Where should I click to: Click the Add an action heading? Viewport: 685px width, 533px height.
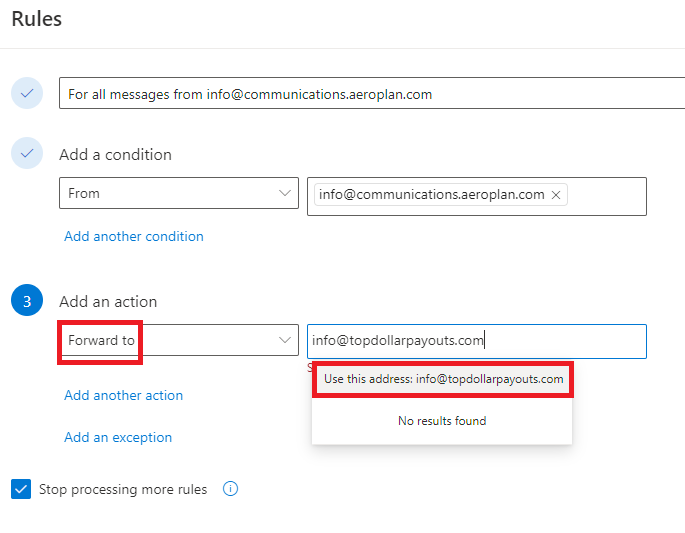(108, 302)
